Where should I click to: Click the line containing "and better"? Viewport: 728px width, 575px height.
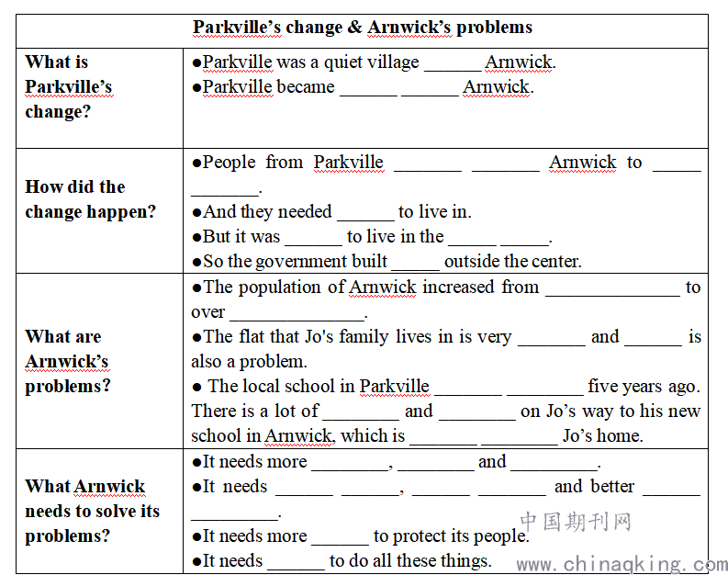pyautogui.click(x=446, y=487)
